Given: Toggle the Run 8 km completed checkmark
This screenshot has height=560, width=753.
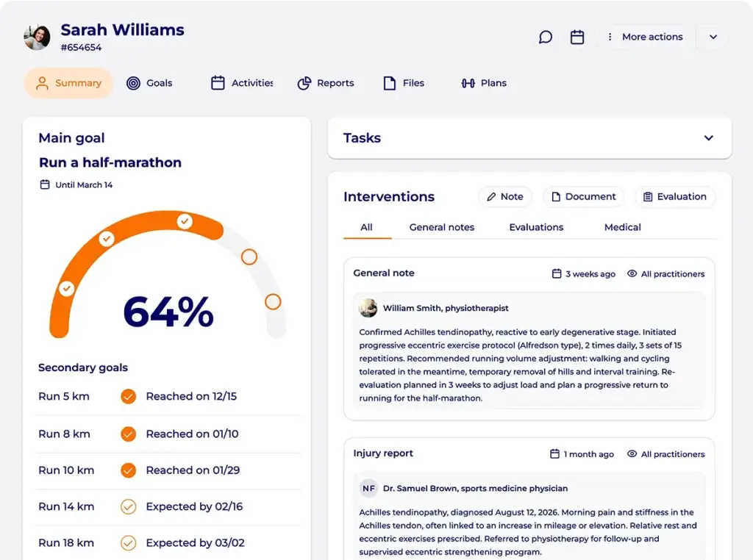Looking at the screenshot, I should tap(128, 434).
